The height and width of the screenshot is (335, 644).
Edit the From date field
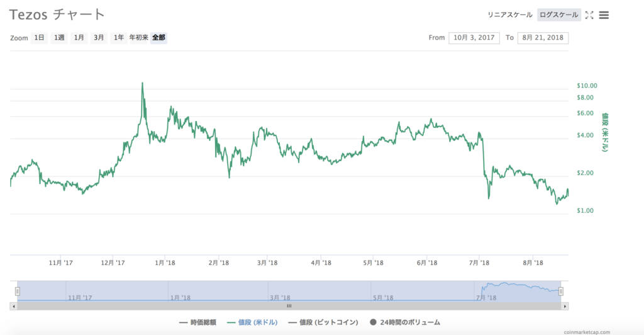(x=474, y=38)
